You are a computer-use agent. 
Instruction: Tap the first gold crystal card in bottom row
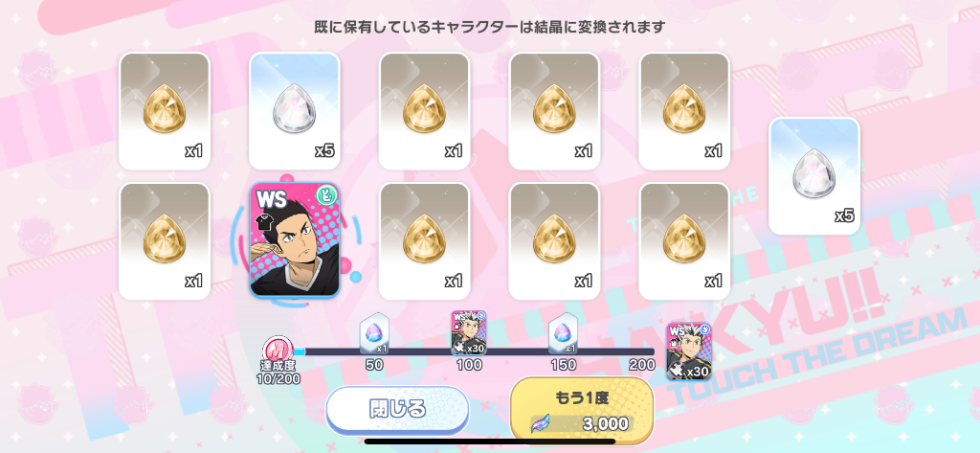165,241
